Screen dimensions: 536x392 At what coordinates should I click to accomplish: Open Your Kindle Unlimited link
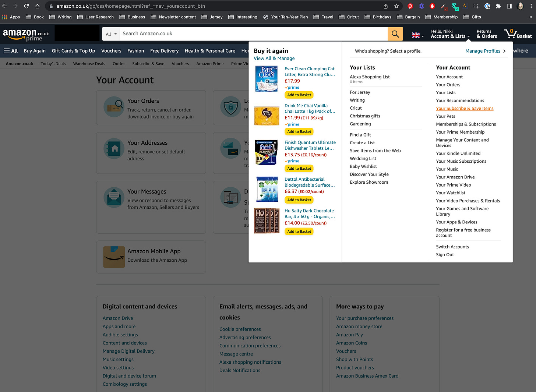point(458,153)
